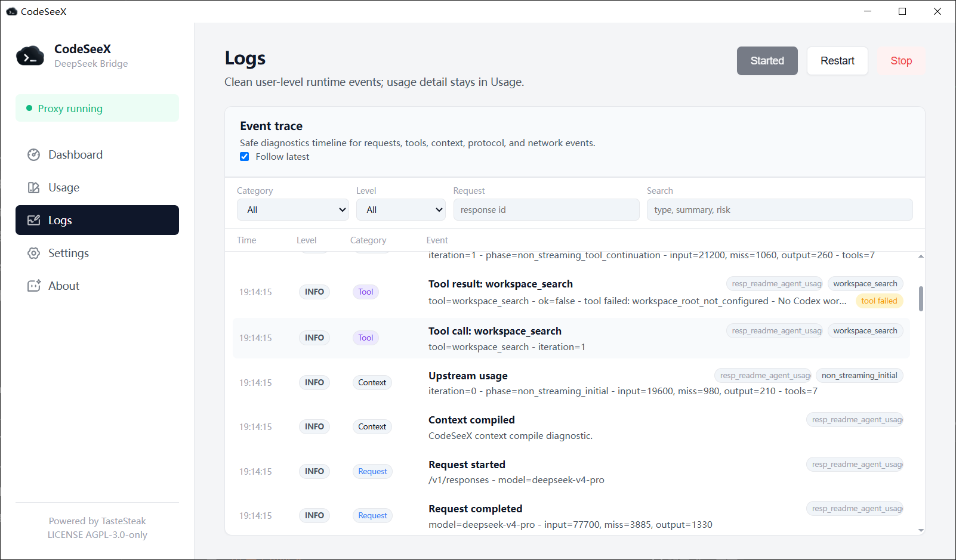Go to the Usage page

point(97,187)
